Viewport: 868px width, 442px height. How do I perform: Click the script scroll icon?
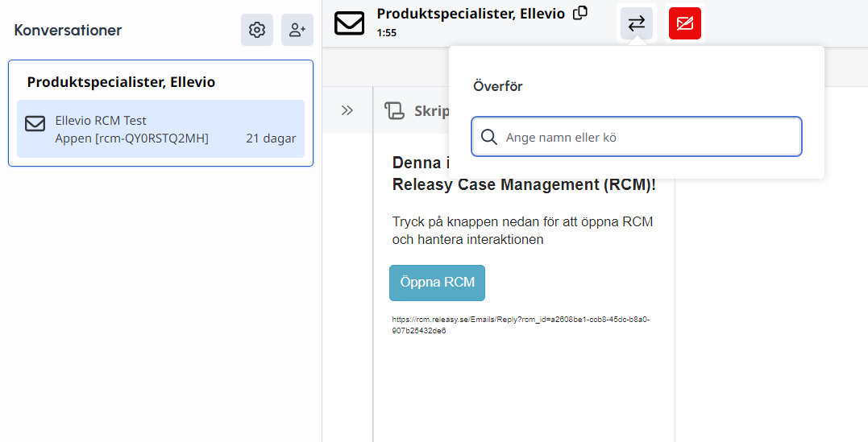pos(394,110)
